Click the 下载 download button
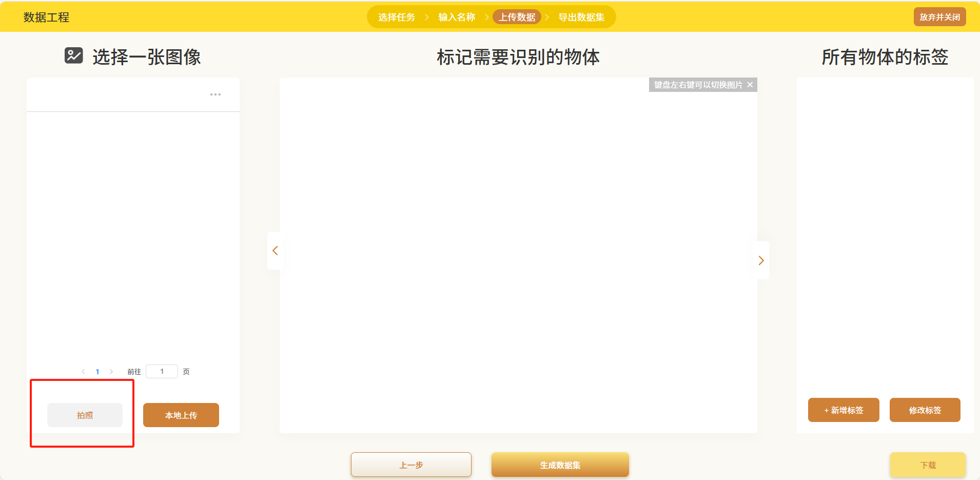The image size is (980, 480). point(928,465)
